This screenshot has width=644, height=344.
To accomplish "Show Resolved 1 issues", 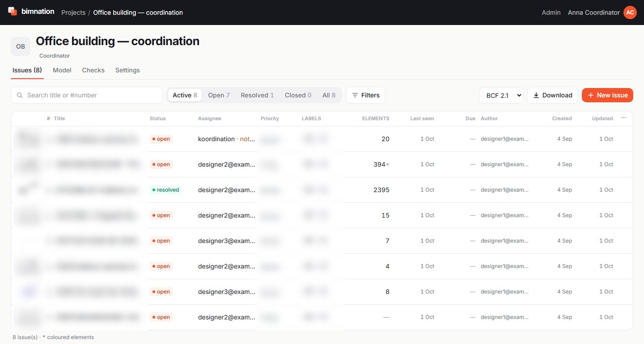I will (x=257, y=95).
